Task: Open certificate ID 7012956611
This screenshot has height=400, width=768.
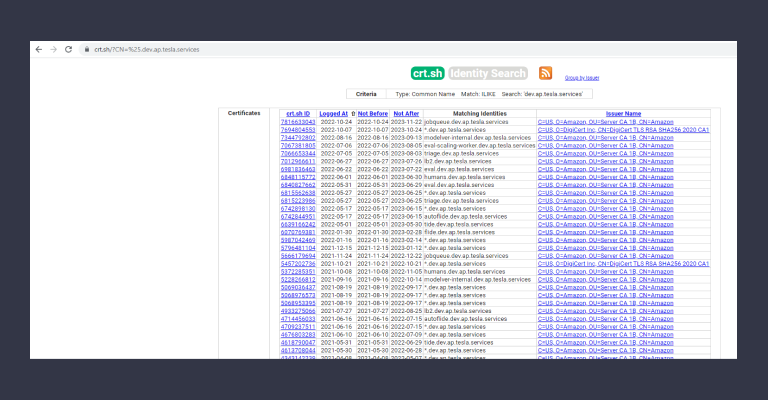Action: [298, 161]
